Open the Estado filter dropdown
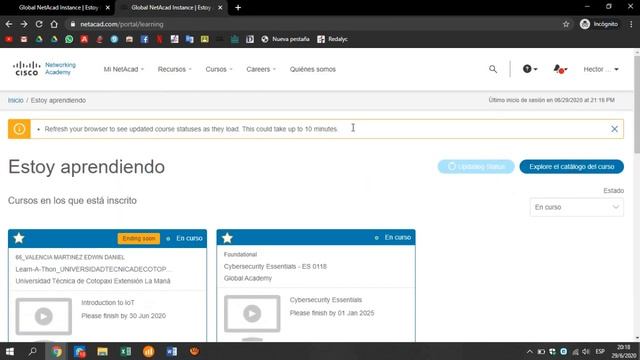Image resolution: width=640 pixels, height=360 pixels. [576, 207]
